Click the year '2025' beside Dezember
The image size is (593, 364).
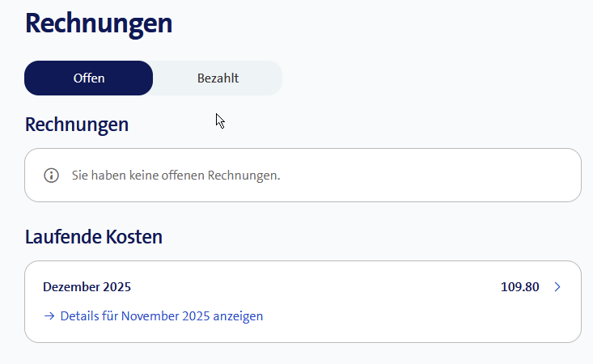(x=116, y=287)
